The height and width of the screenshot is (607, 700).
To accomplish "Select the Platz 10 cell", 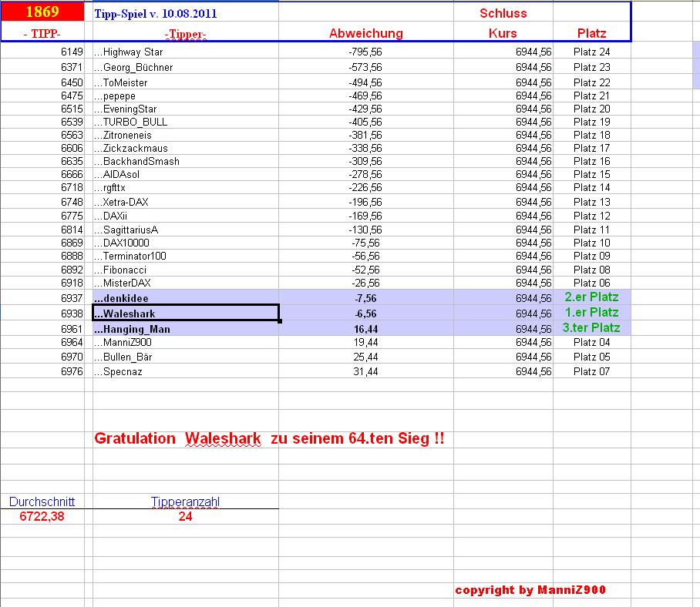I will [591, 243].
